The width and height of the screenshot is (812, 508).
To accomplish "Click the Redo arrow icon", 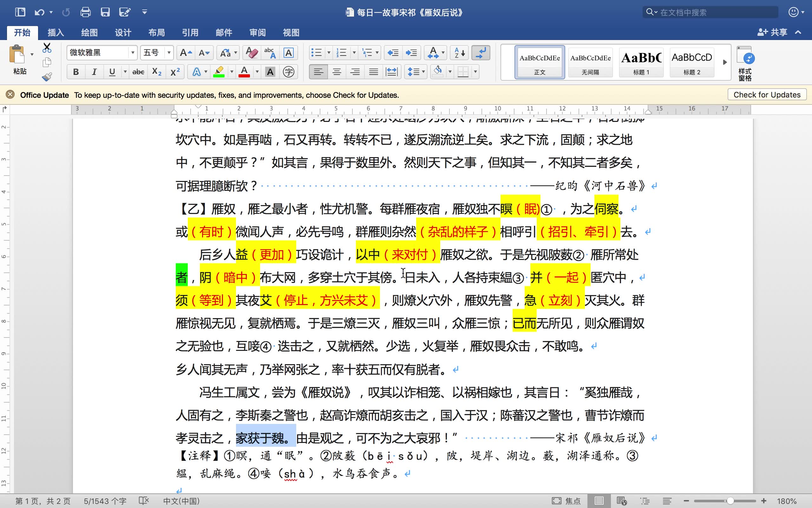I will click(x=66, y=12).
